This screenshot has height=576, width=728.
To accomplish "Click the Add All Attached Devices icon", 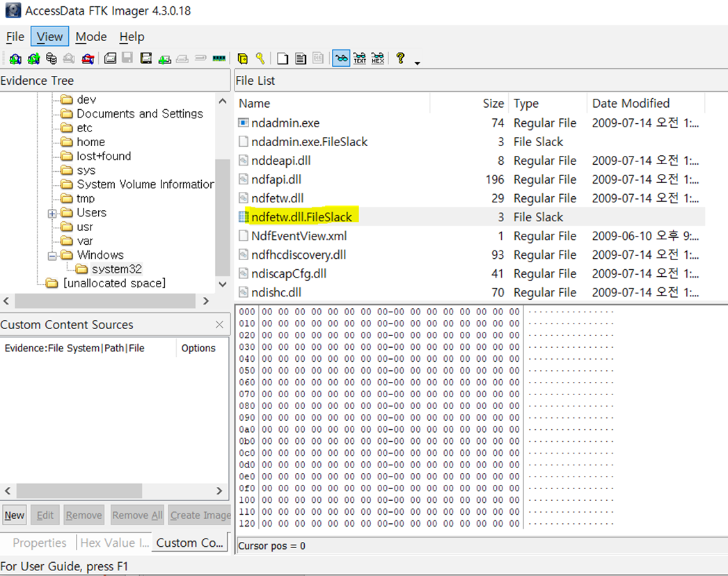I will tap(33, 58).
